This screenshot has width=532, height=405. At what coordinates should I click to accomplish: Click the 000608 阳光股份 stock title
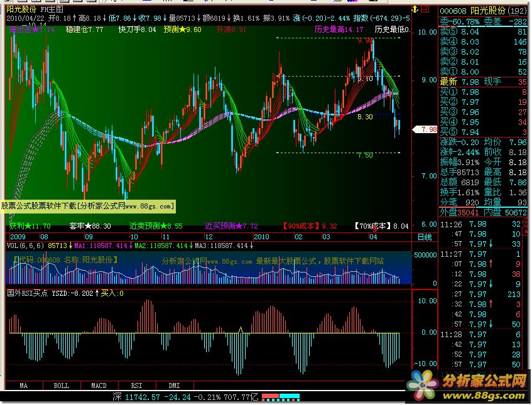pos(483,11)
